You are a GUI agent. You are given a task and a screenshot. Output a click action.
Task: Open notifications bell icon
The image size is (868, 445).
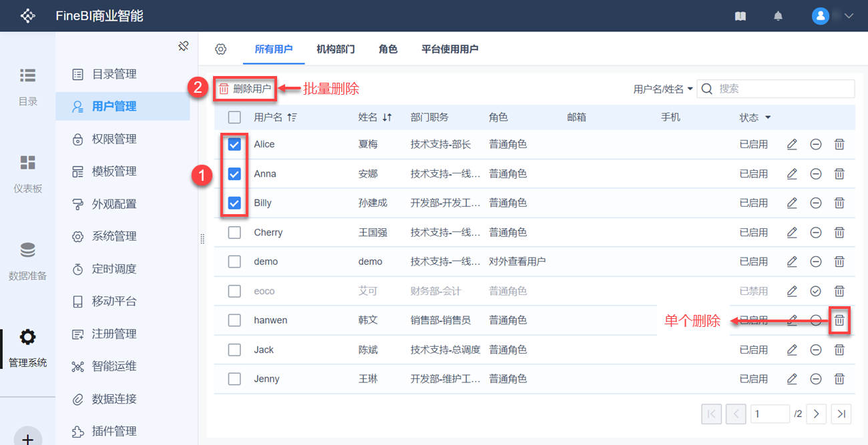tap(778, 16)
